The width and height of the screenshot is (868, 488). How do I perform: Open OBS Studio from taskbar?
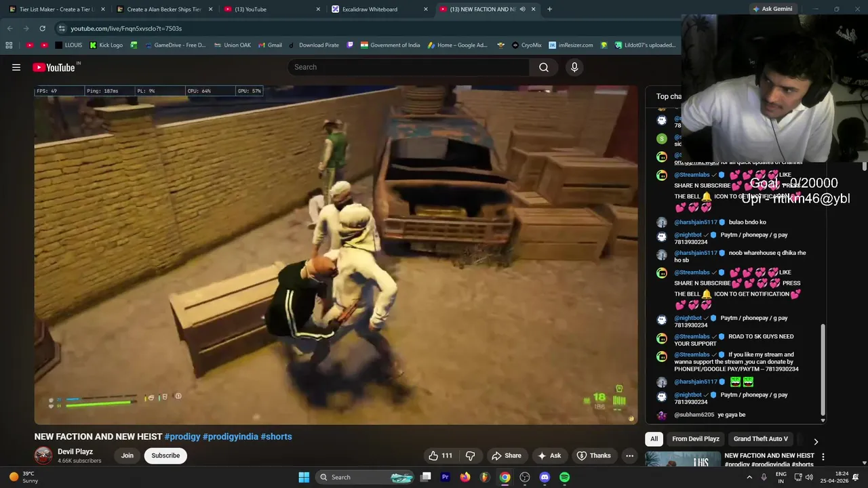(x=525, y=477)
